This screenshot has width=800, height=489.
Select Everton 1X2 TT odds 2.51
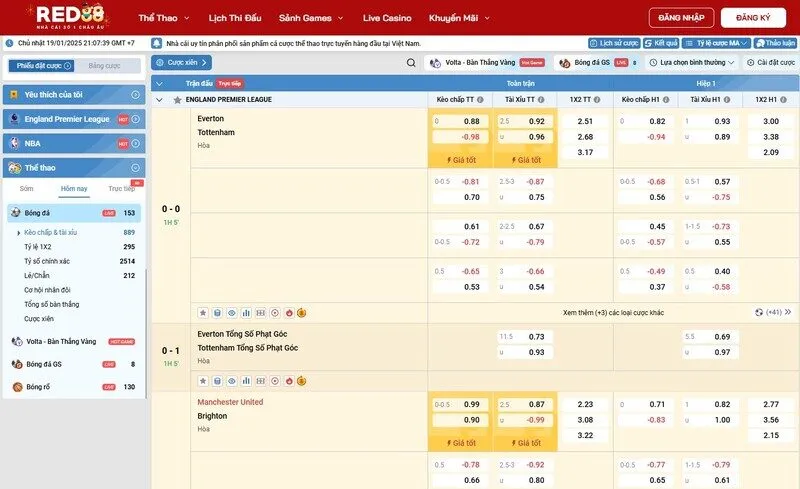[x=585, y=121]
